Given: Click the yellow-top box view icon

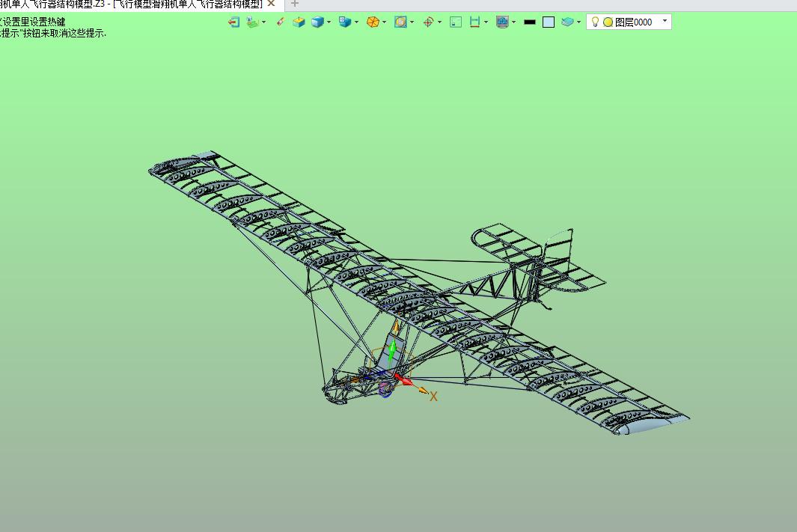Looking at the screenshot, I should pyautogui.click(x=299, y=22).
